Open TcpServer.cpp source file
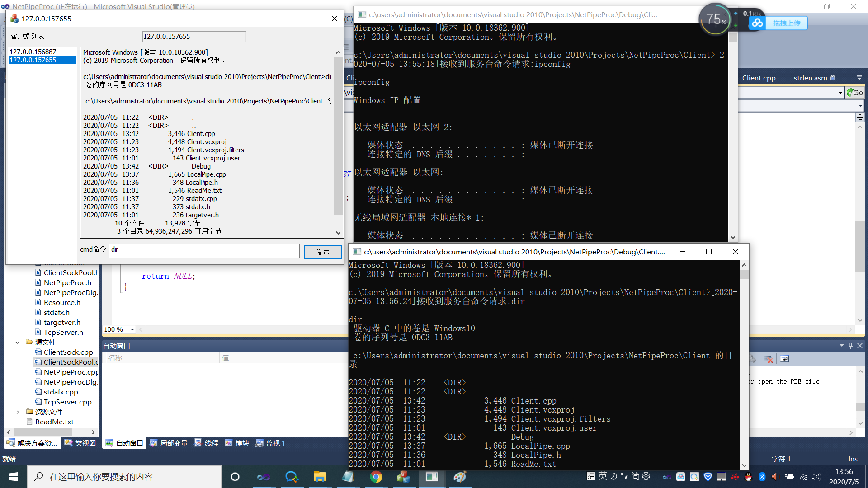Screen dimensions: 868x488 (x=67, y=402)
